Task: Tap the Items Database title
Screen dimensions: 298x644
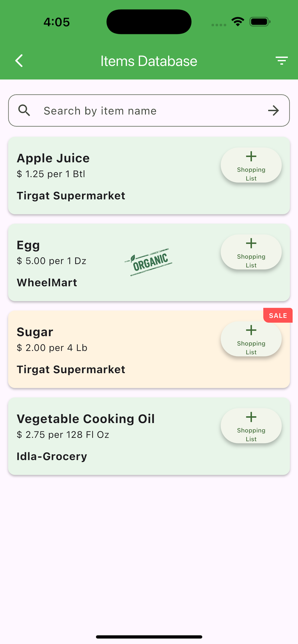Action: (149, 61)
